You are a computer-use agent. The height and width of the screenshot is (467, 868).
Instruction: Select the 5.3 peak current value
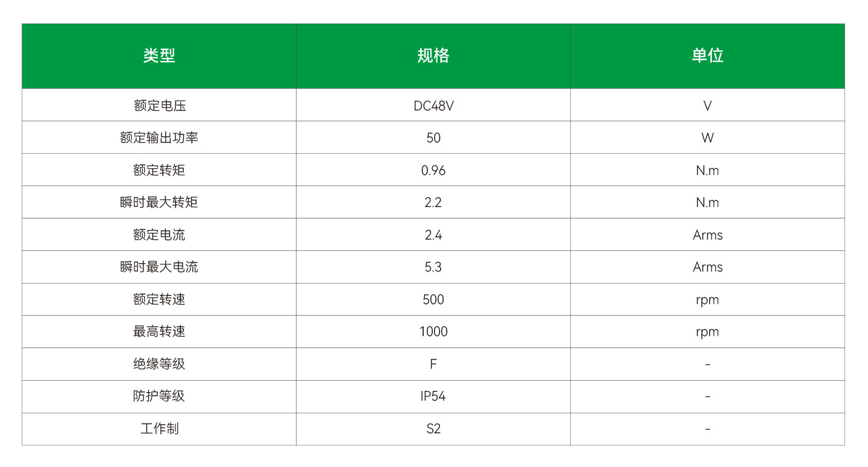click(x=433, y=267)
